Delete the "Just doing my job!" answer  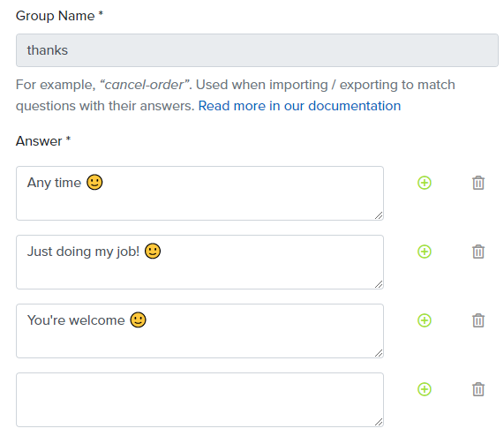[478, 252]
